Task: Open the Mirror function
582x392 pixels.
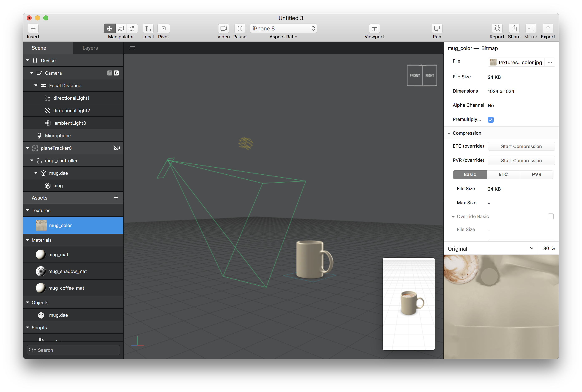Action: [531, 28]
